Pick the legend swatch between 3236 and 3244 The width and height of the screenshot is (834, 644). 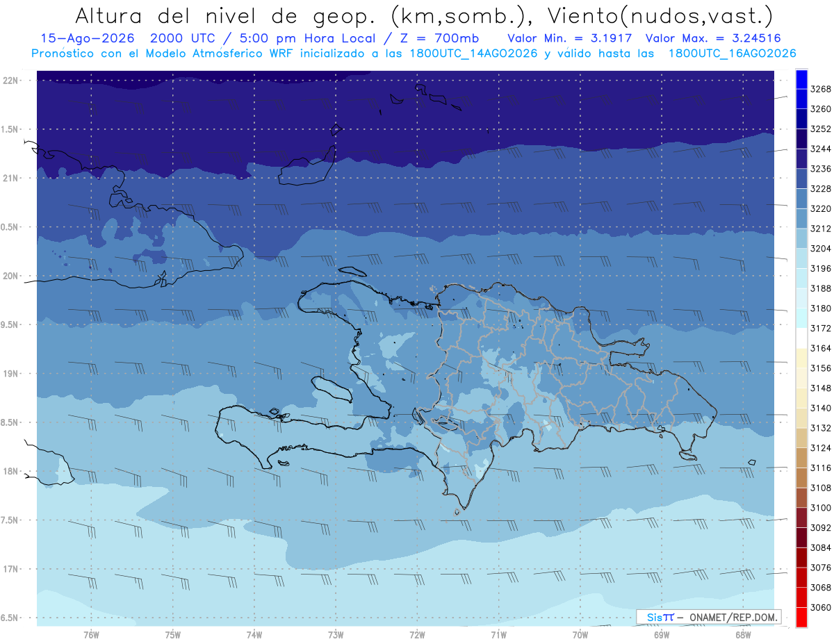coord(801,158)
